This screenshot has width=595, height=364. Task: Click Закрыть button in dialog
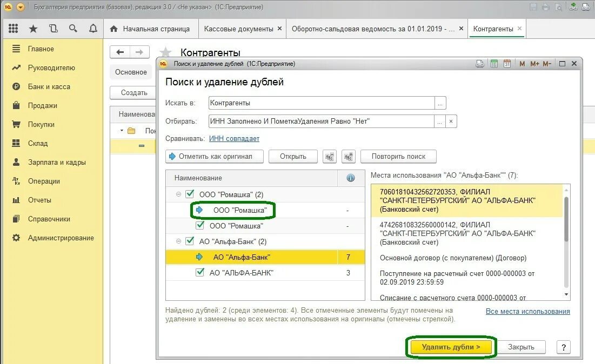point(521,347)
